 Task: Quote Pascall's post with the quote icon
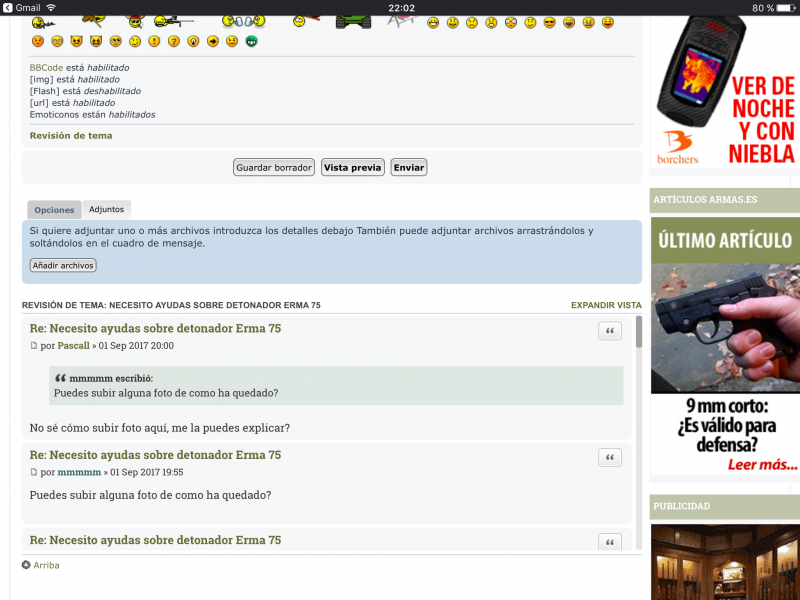click(609, 331)
